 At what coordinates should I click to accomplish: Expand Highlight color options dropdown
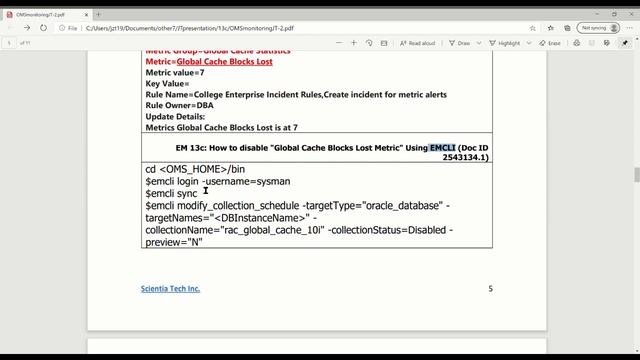529,43
